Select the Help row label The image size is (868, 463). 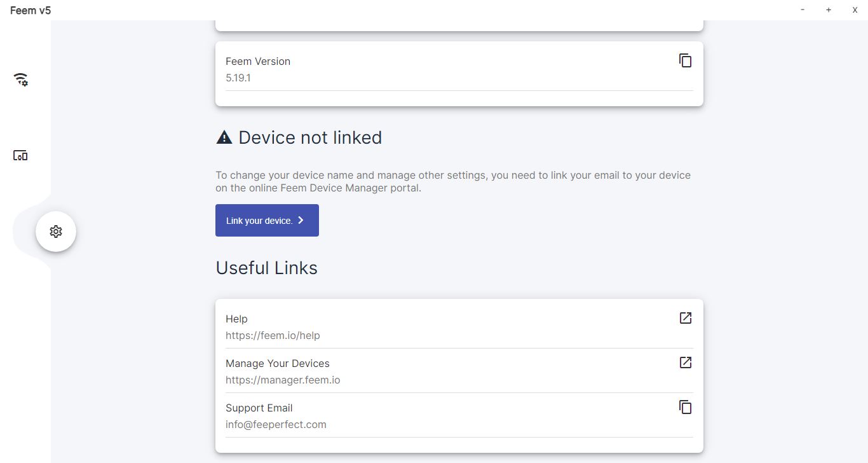236,319
